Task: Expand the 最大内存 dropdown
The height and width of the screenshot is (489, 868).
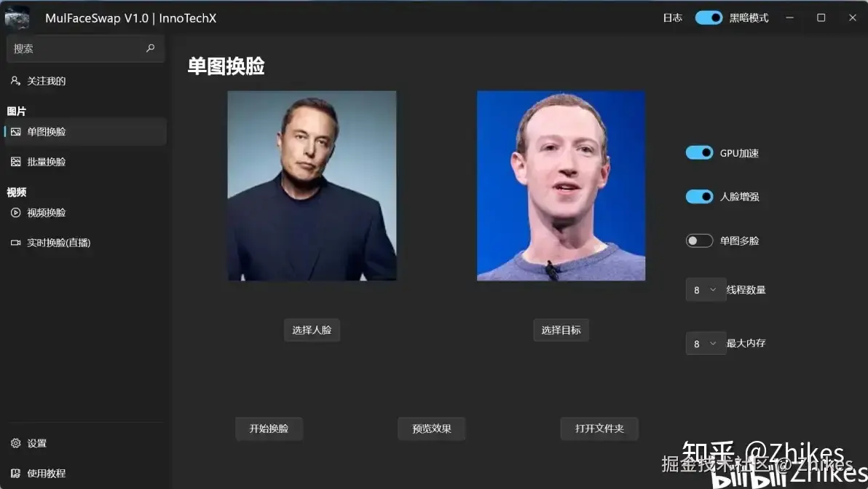Action: (x=705, y=343)
